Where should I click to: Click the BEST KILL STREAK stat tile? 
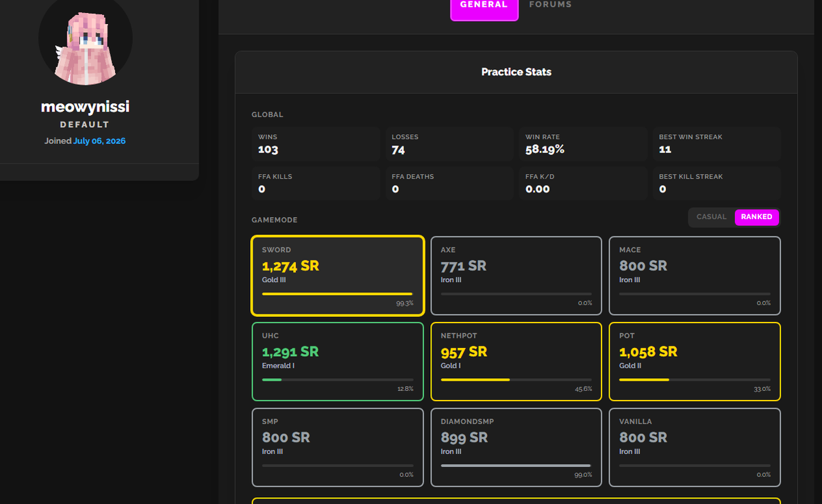click(717, 184)
